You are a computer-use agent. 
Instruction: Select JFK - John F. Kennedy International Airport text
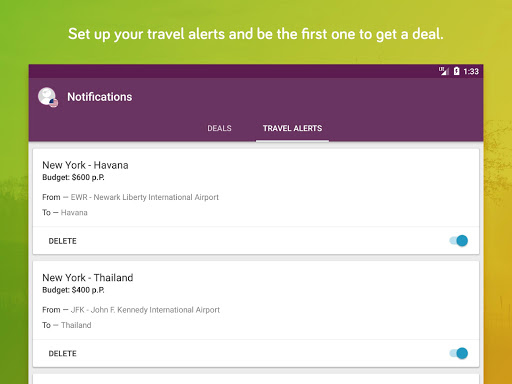click(145, 310)
